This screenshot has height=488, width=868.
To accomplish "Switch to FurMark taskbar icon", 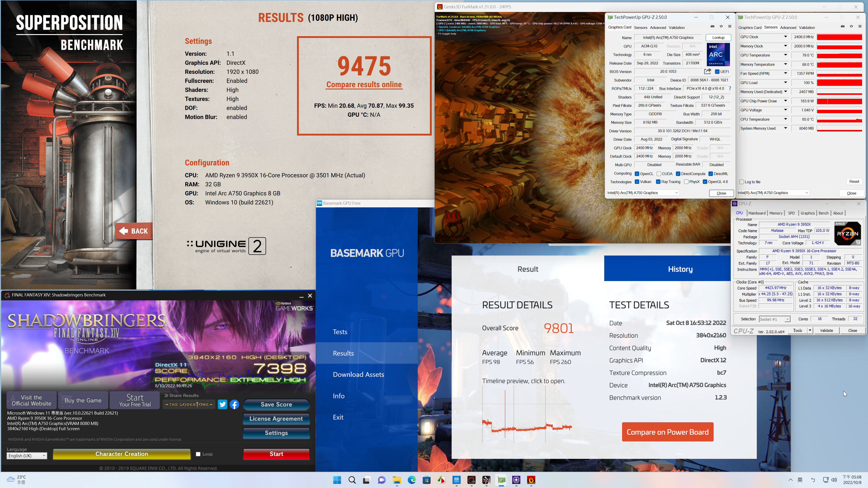I will click(531, 480).
